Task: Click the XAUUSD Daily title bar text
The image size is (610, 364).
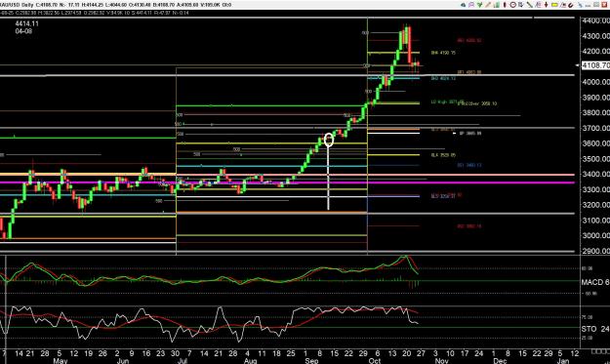Action: (17, 5)
